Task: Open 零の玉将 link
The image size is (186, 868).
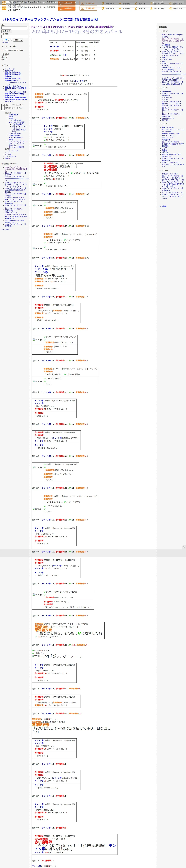Action: pyautogui.click(x=165, y=120)
